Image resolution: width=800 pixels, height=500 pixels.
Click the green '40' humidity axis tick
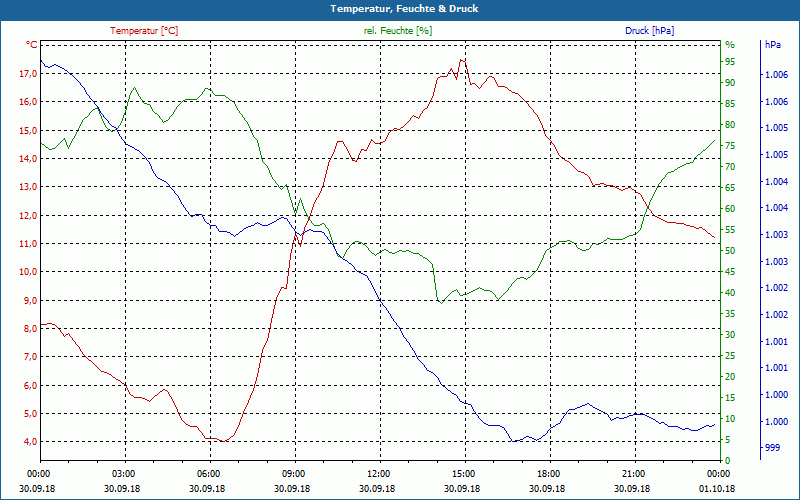tap(730, 292)
